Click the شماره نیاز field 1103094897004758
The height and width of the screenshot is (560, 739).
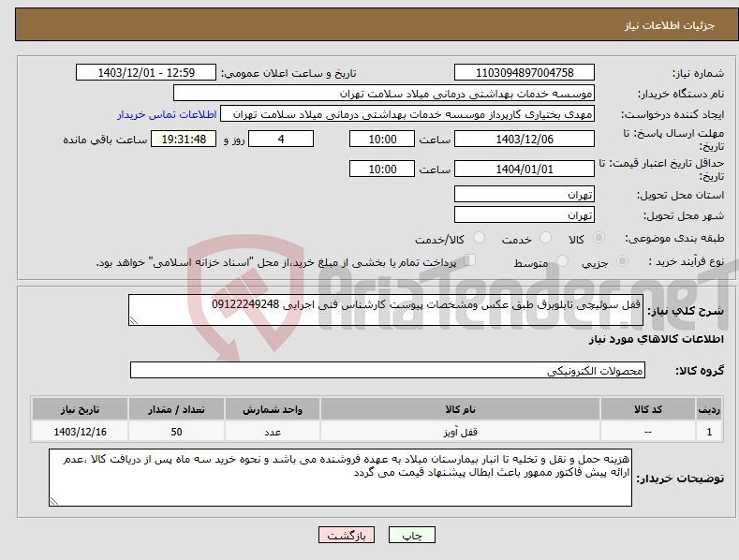pyautogui.click(x=525, y=73)
